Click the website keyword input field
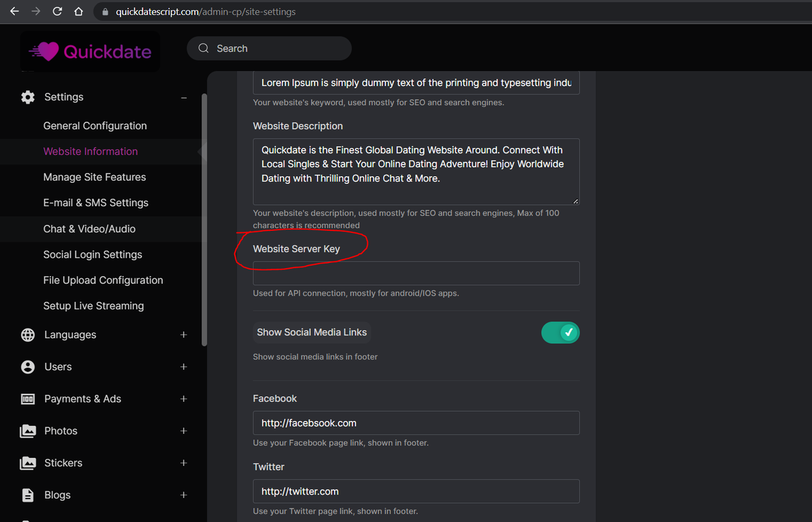812x522 pixels. (x=416, y=83)
